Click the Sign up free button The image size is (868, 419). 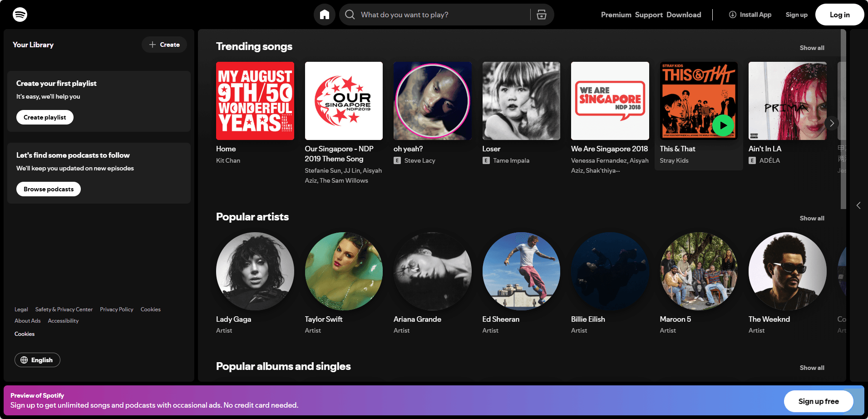point(819,401)
